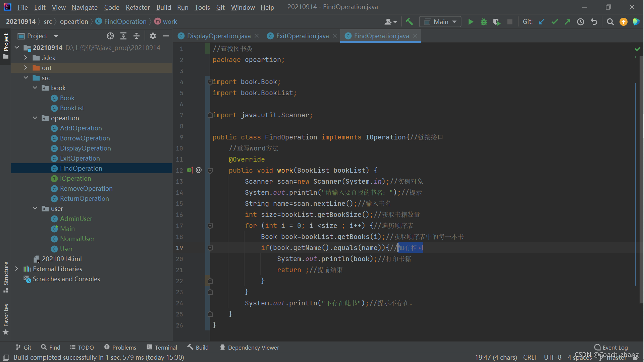
Task: Show Git history clock icon
Action: (581, 22)
